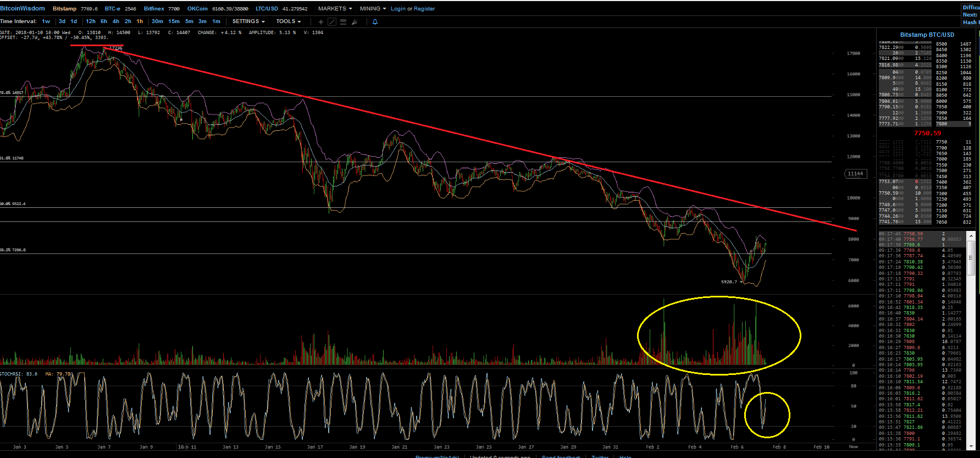Click the STOCHRSI: 83.6 indicator label
The width and height of the screenshot is (980, 458).
pos(19,374)
